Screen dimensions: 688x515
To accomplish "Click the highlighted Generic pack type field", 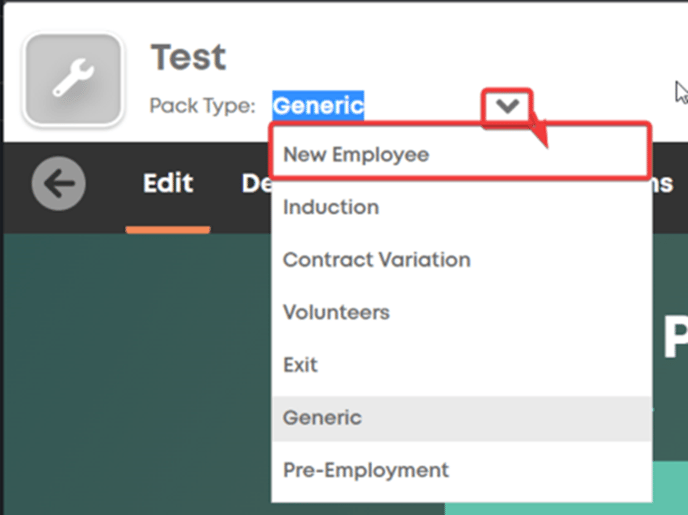I will coord(318,106).
